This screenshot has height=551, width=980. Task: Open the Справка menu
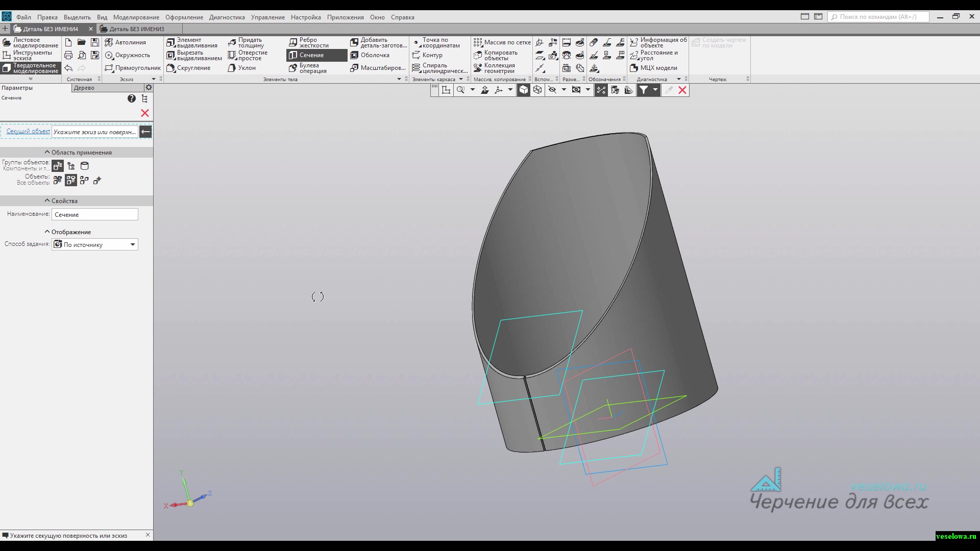[x=403, y=17]
